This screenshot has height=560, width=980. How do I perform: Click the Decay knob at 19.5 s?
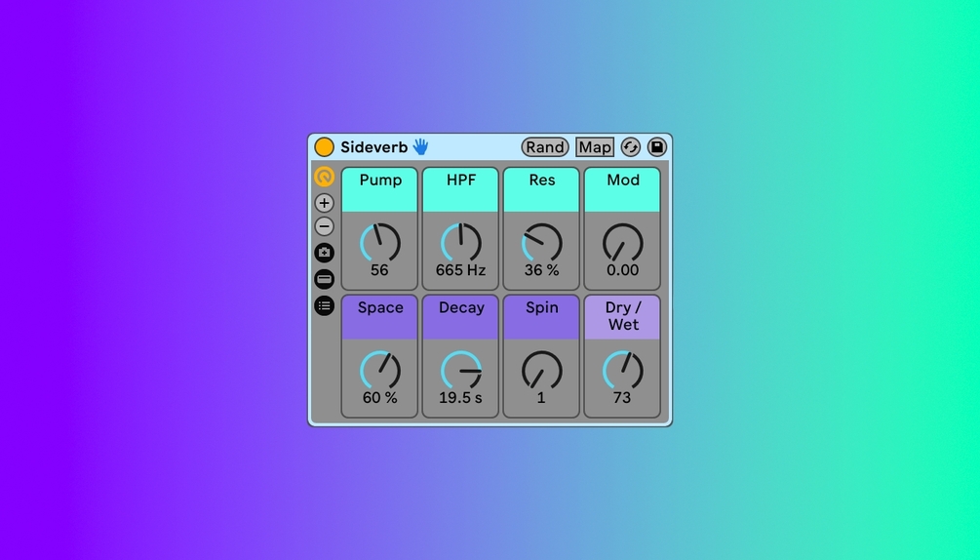coord(460,371)
